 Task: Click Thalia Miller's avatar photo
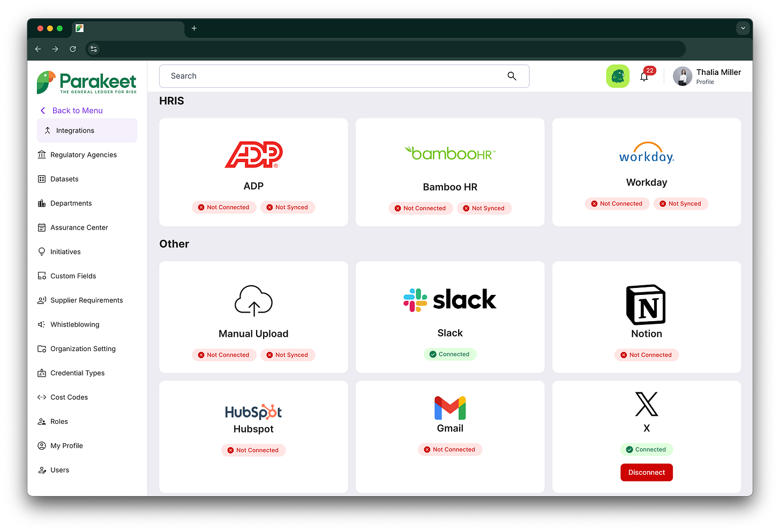682,76
